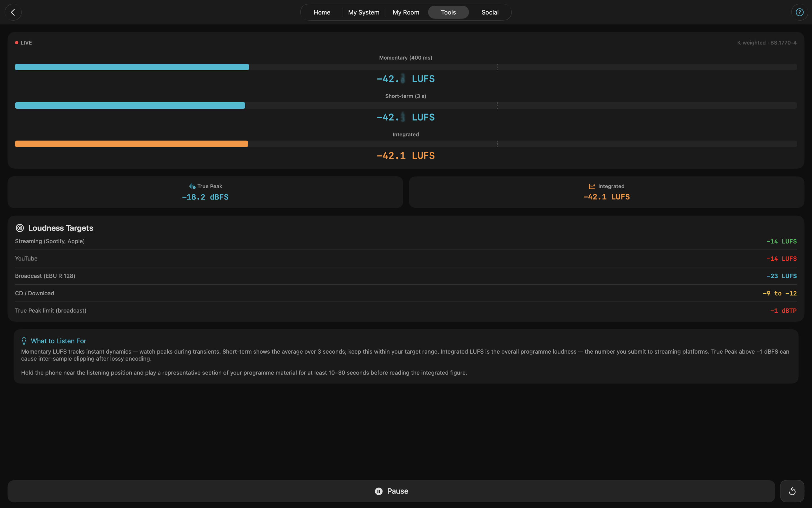Select the YouTube target row

pos(406,259)
